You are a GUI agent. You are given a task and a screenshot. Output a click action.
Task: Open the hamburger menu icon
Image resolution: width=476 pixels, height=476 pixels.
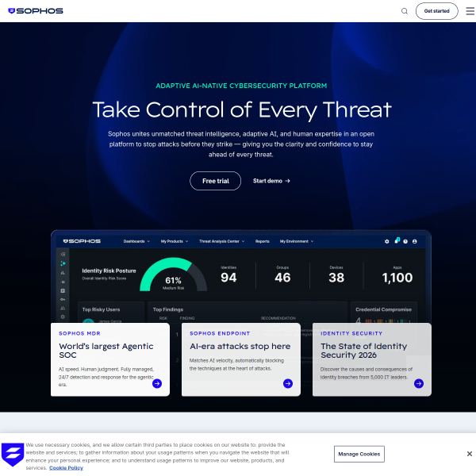click(470, 11)
